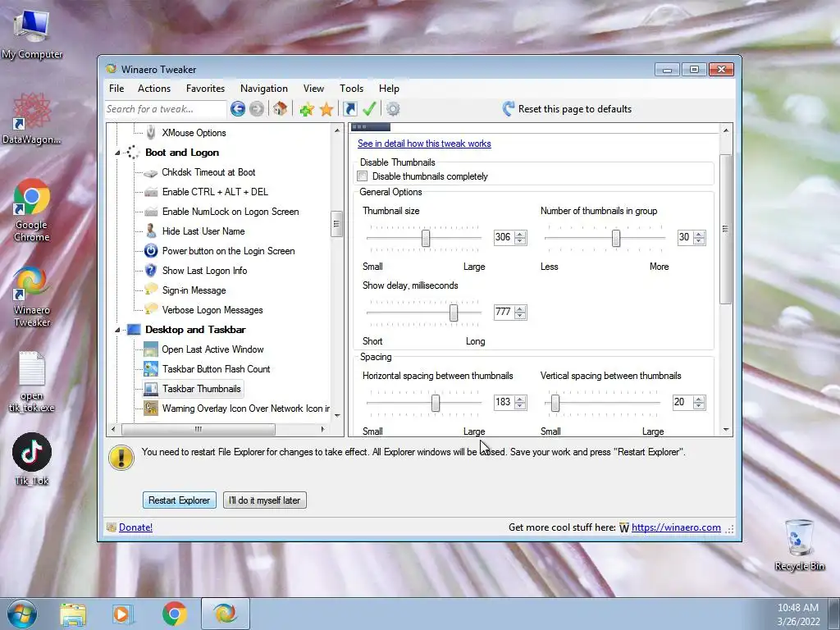Viewport: 840px width, 630px height.
Task: Click Number of thumbnails in group slider handle
Action: pos(616,238)
